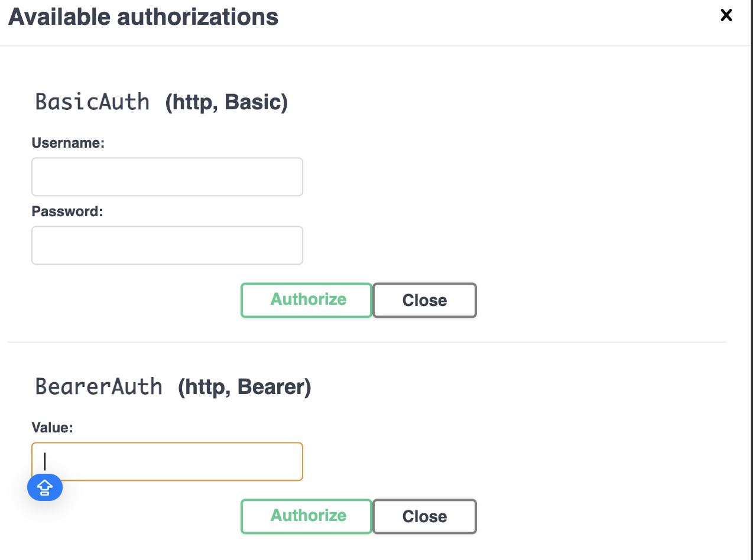Viewport: 753px width, 560px height.
Task: Click the text cursor inside the Value field
Action: pos(45,461)
